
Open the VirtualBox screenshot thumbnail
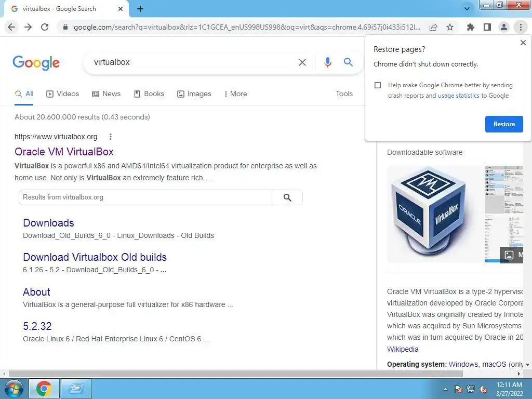(504, 214)
